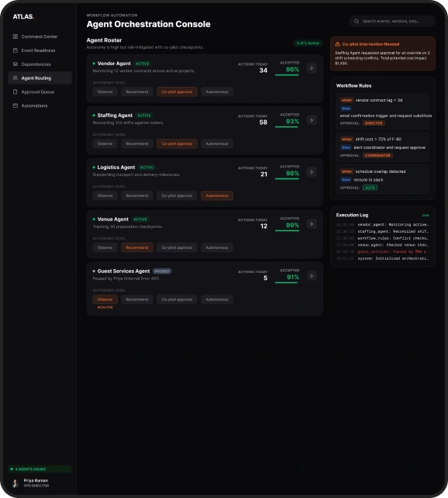Select Agent Routing in sidebar
Screen dimensions: 448x498
point(40,78)
